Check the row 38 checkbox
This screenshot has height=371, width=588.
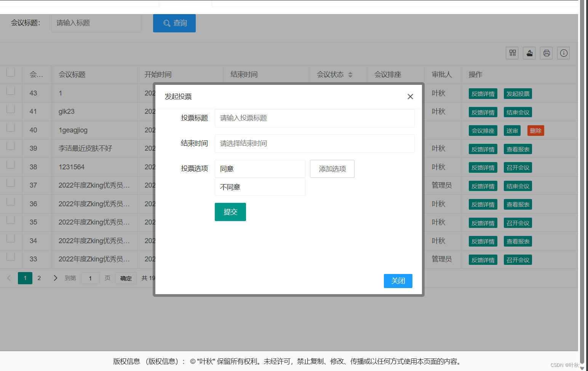click(11, 164)
